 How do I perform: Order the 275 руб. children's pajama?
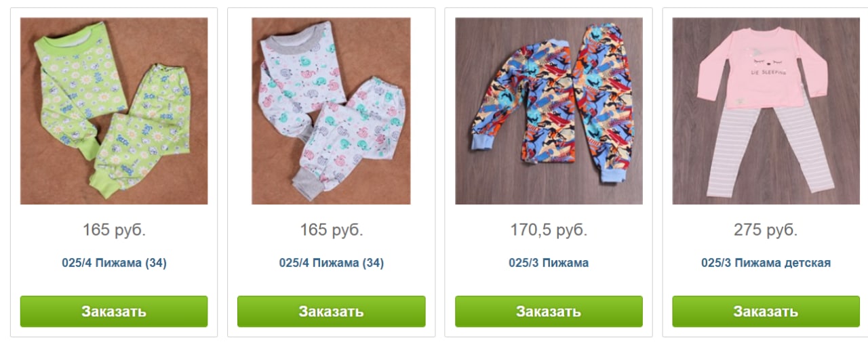coord(766,312)
